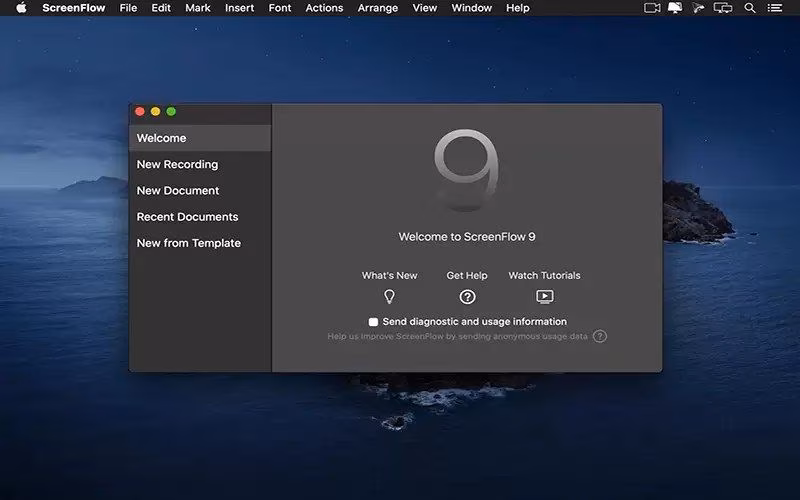The width and height of the screenshot is (800, 500).
Task: Open Spotlight search magnifier icon
Action: coord(749,8)
